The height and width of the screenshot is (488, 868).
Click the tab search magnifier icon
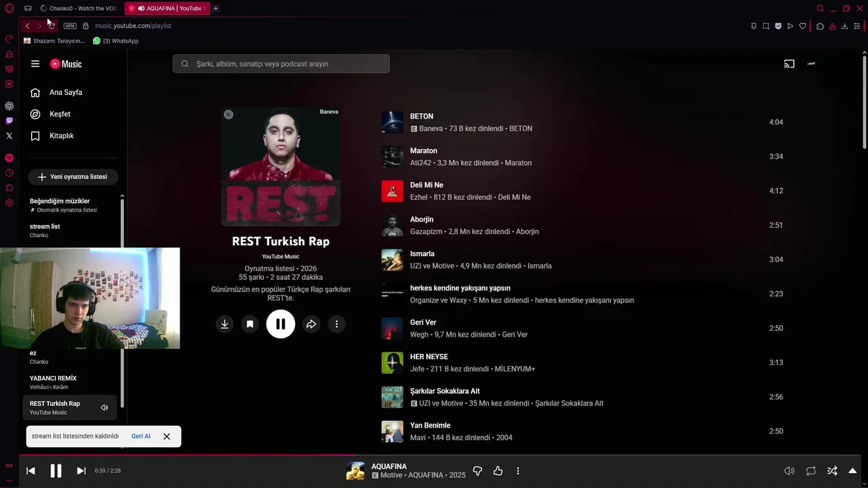click(820, 8)
